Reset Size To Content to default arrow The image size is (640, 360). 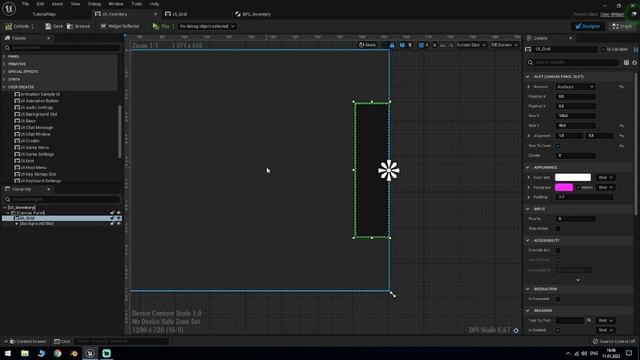pos(621,146)
